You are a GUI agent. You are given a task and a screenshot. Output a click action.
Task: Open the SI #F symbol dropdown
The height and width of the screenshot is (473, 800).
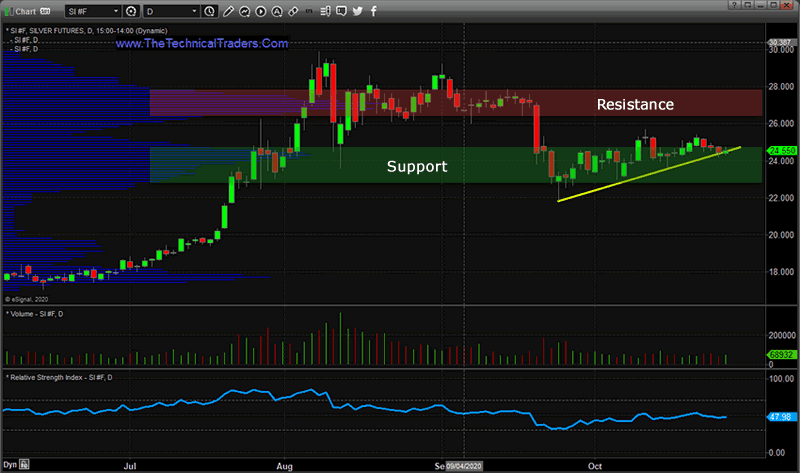click(116, 11)
